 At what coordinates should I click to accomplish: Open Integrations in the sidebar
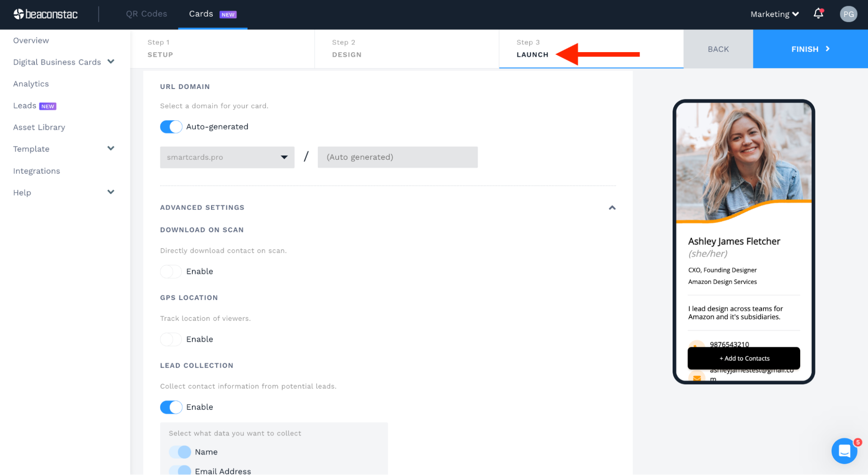tap(36, 171)
